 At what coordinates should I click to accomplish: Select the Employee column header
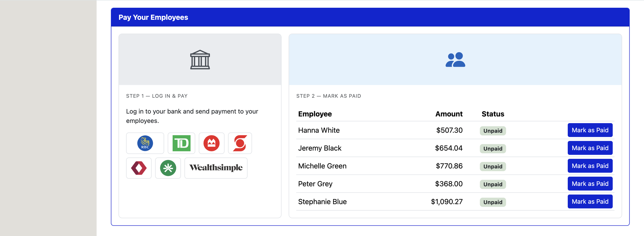[x=315, y=114]
